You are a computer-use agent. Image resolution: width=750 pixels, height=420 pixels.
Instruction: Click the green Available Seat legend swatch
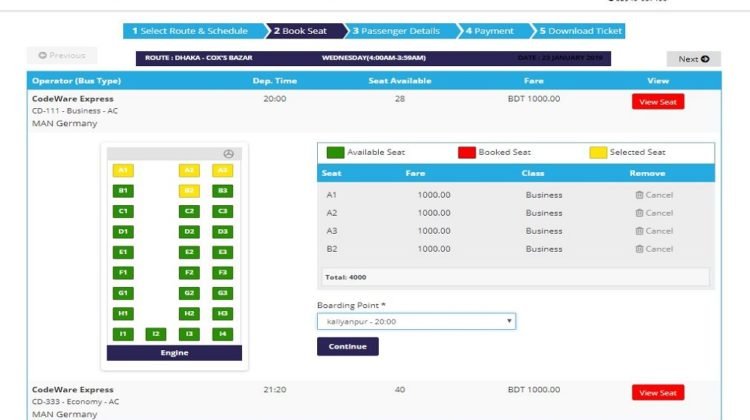point(335,152)
